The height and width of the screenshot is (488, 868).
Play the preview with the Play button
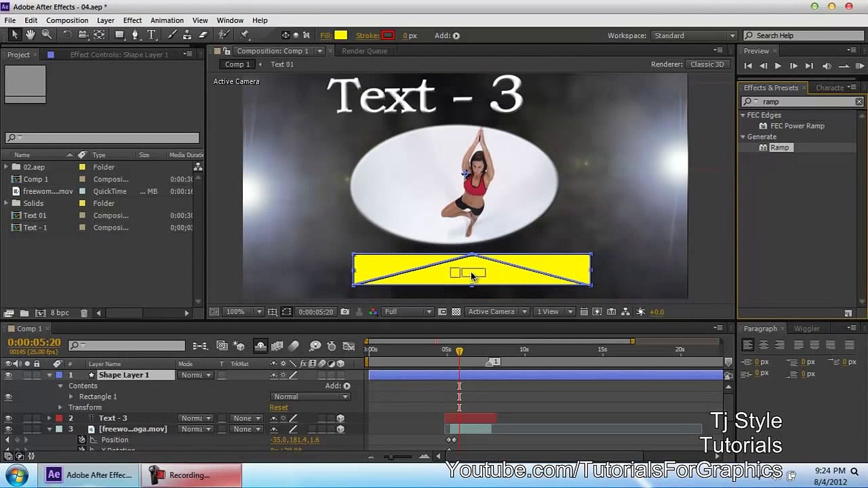(778, 66)
